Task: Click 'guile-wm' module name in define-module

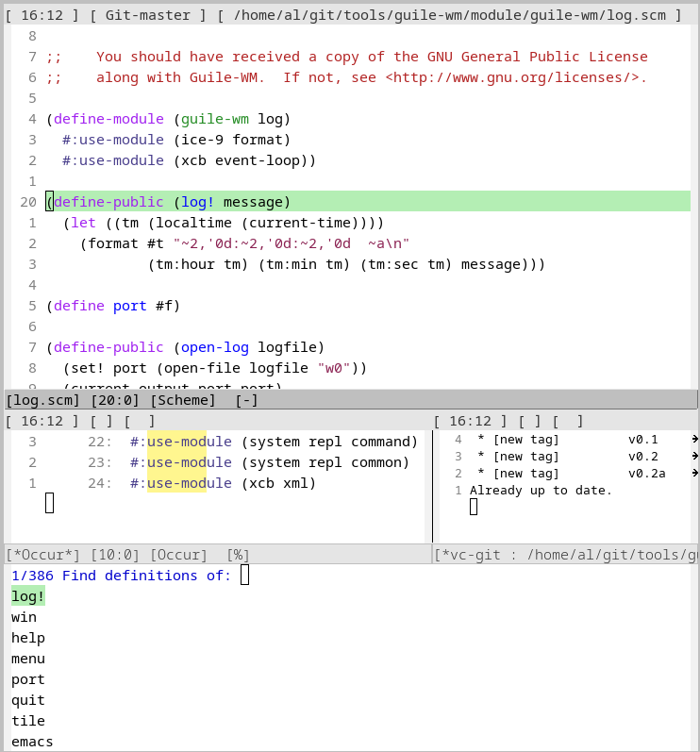Action: (215, 119)
